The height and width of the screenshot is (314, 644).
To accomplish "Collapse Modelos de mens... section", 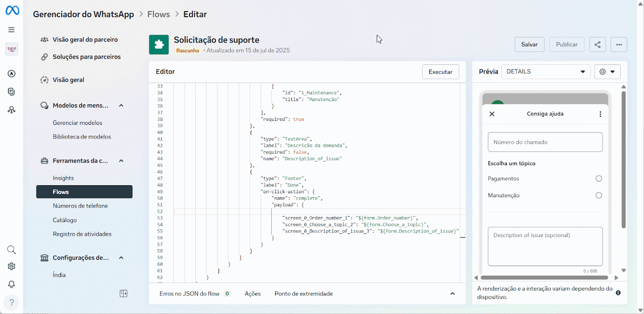I will click(x=121, y=105).
